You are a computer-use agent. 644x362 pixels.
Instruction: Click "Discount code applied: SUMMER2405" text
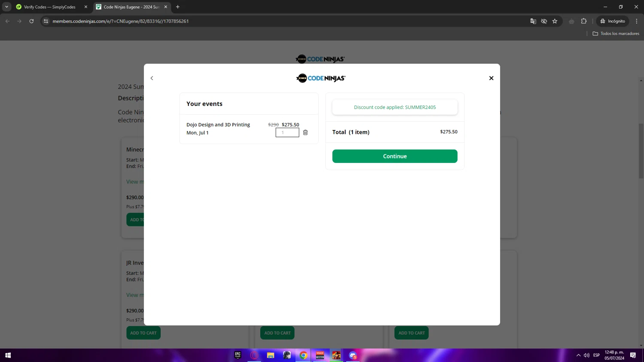(x=395, y=107)
